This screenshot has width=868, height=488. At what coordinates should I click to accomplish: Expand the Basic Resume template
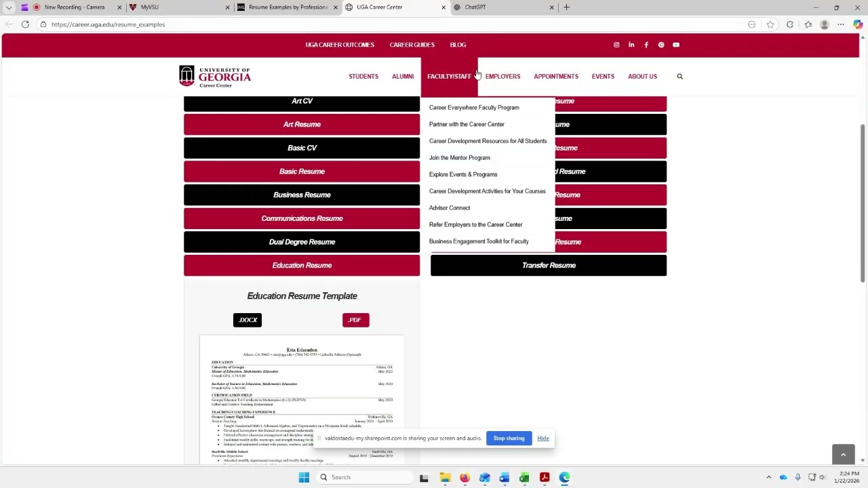pyautogui.click(x=302, y=171)
